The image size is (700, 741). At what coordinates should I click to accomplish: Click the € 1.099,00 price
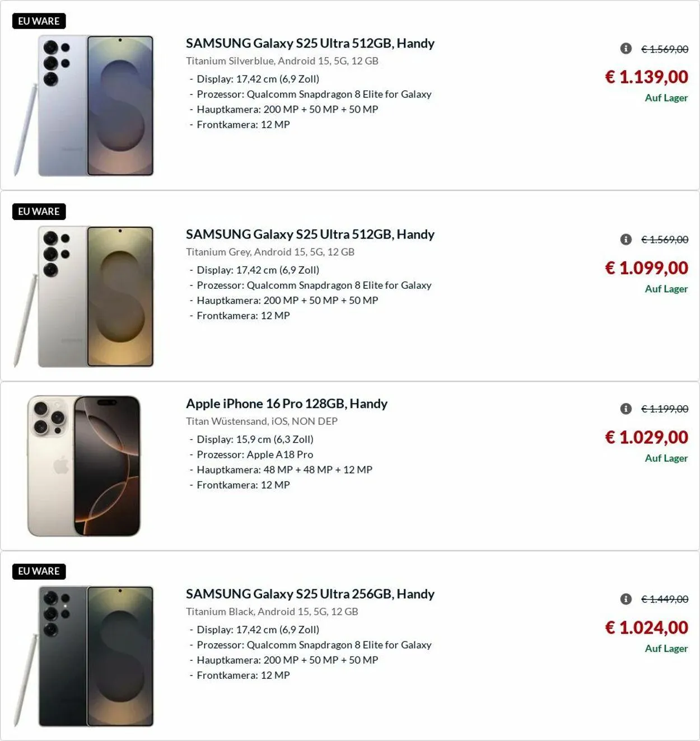[x=646, y=268]
